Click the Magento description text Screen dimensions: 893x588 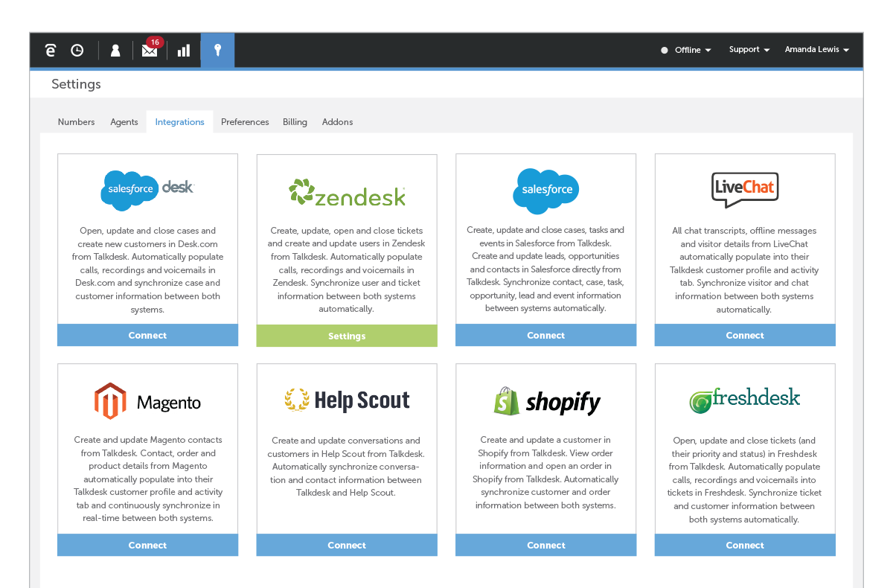(147, 479)
